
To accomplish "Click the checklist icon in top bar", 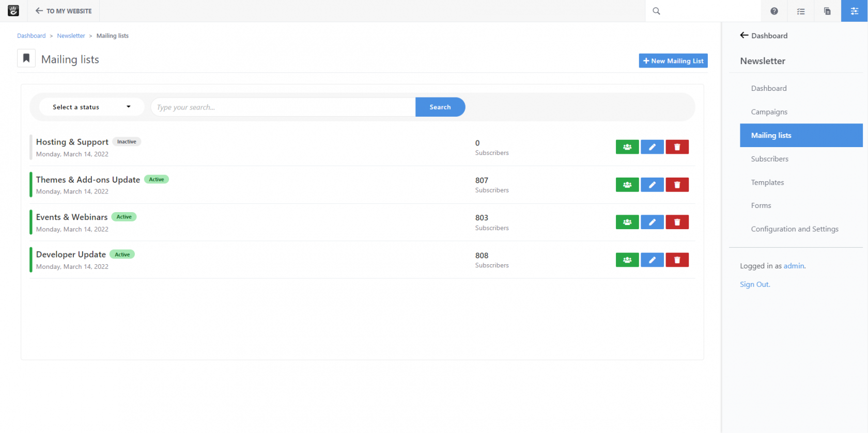I will click(801, 11).
